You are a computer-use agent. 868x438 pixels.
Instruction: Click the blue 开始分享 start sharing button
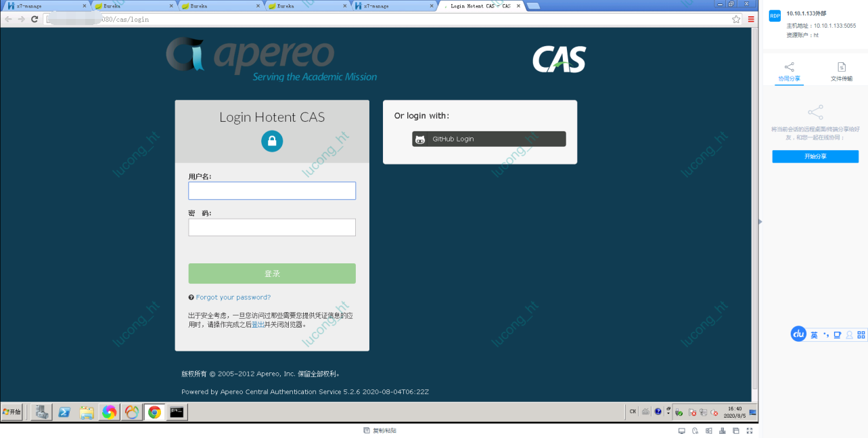click(x=815, y=156)
